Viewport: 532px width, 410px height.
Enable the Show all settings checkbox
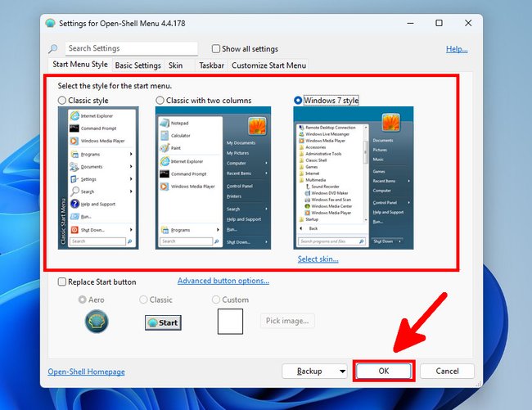coord(216,49)
